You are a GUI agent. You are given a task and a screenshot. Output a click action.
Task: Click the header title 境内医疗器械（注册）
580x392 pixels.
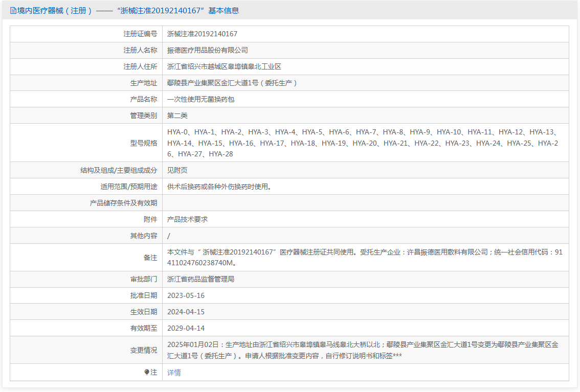coord(55,11)
